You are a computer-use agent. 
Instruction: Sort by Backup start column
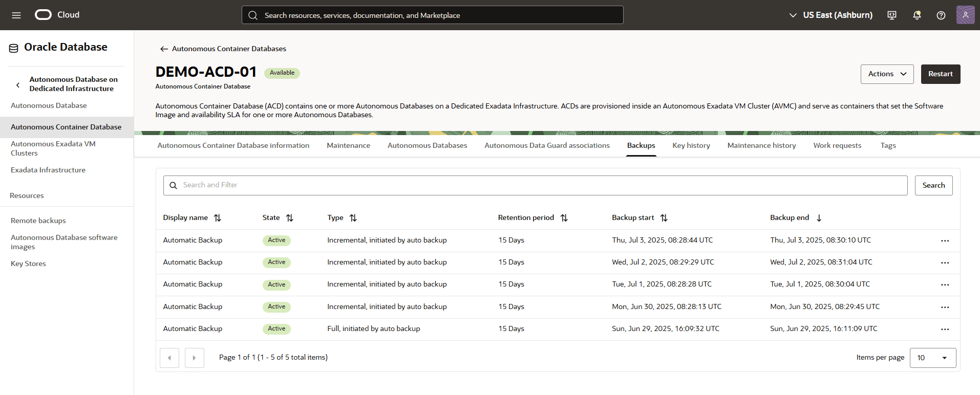(x=664, y=218)
